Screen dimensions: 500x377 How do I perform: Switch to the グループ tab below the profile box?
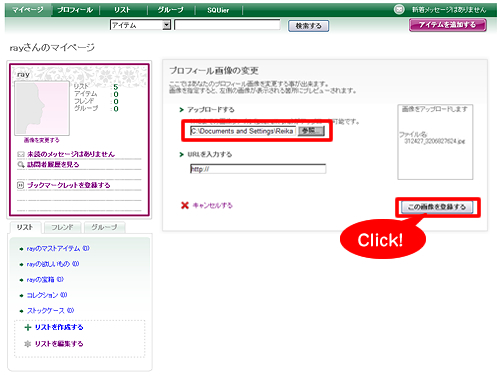tap(105, 227)
